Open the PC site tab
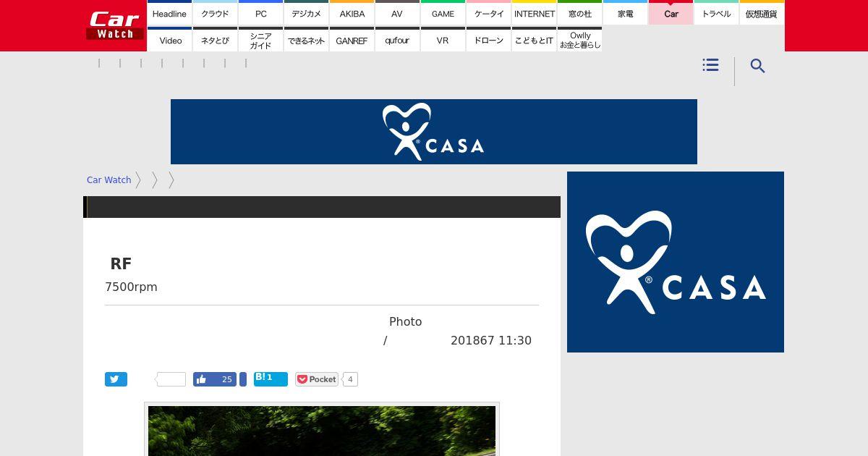The width and height of the screenshot is (868, 456). click(260, 13)
